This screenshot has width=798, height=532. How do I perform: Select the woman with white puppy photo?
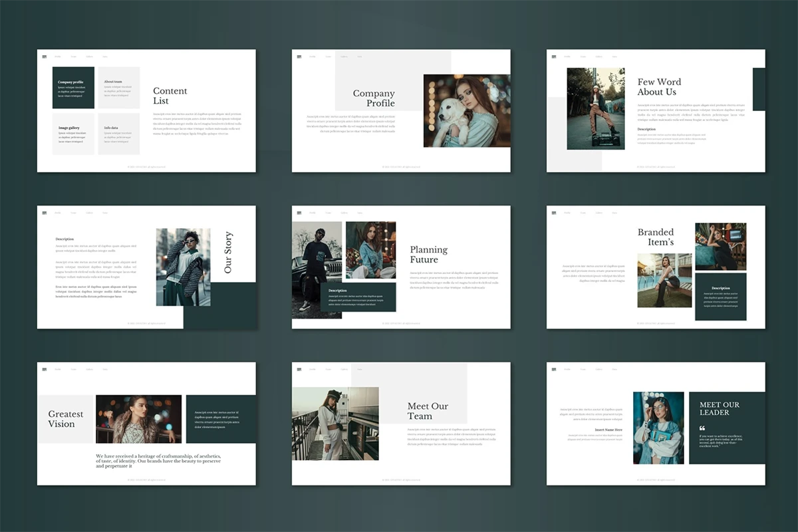pos(467,110)
